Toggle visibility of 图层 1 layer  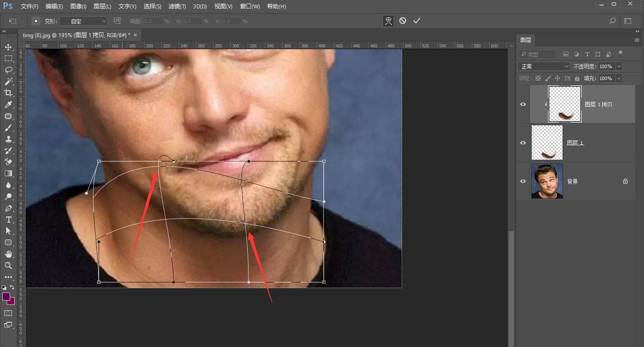(523, 143)
